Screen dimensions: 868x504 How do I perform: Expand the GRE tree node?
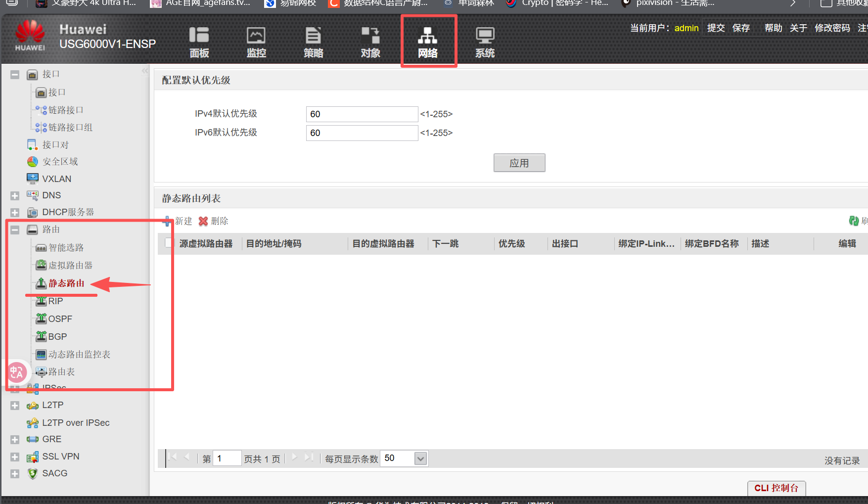point(15,440)
